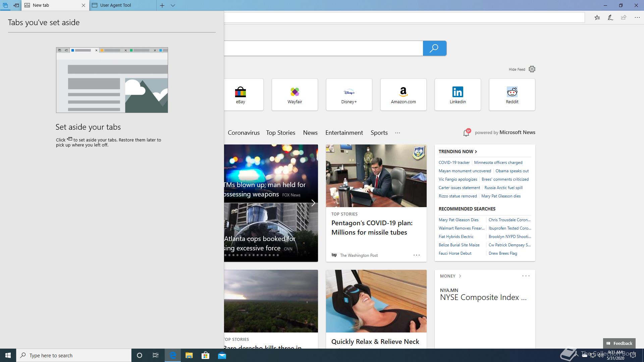Open Drew Brees Flag search link
This screenshot has height=362, width=644.
pos(503,253)
